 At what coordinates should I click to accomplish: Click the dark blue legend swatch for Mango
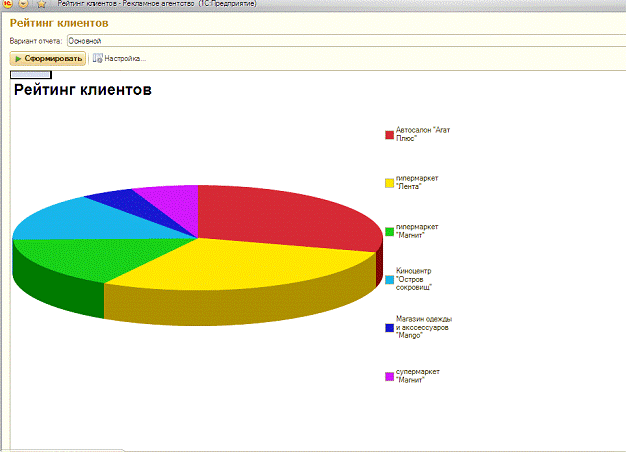[x=390, y=328]
